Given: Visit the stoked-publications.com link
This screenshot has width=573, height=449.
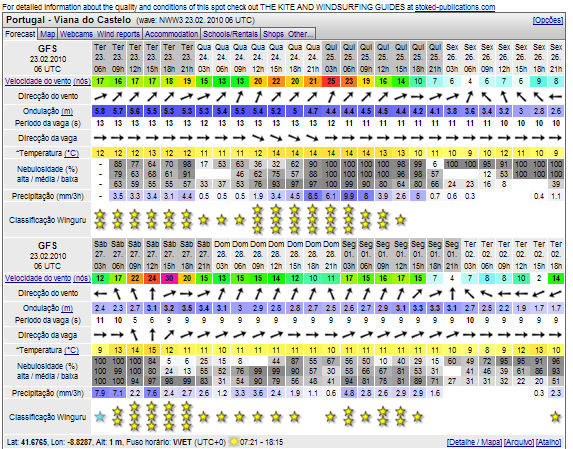Looking at the screenshot, I should click(455, 7).
